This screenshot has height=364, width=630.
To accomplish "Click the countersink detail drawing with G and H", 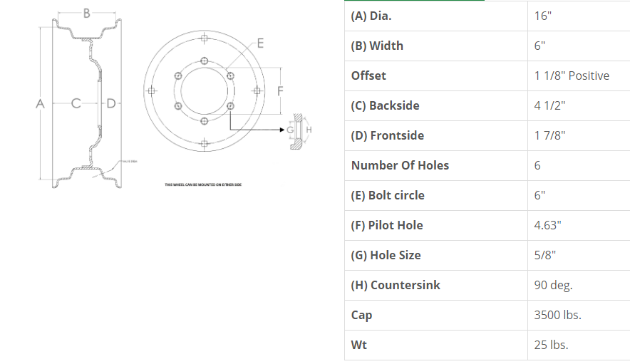I will pyautogui.click(x=299, y=130).
